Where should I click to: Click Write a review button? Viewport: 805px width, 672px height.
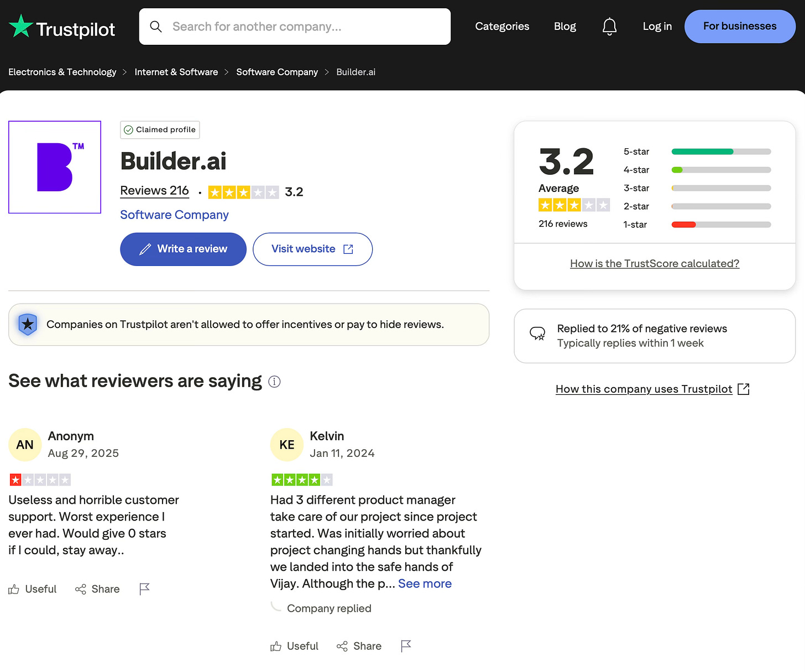coord(183,249)
